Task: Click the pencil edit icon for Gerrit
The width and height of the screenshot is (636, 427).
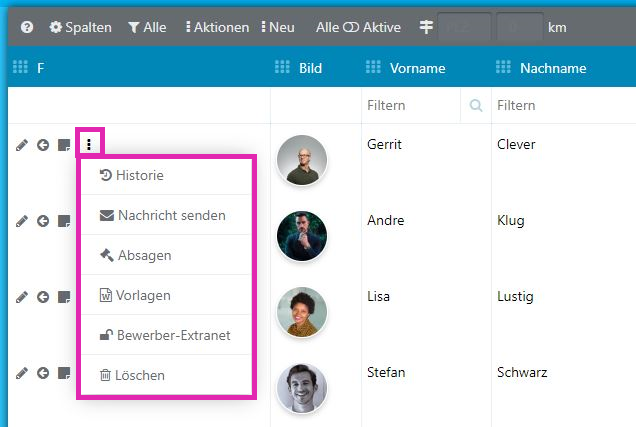Action: 22,145
